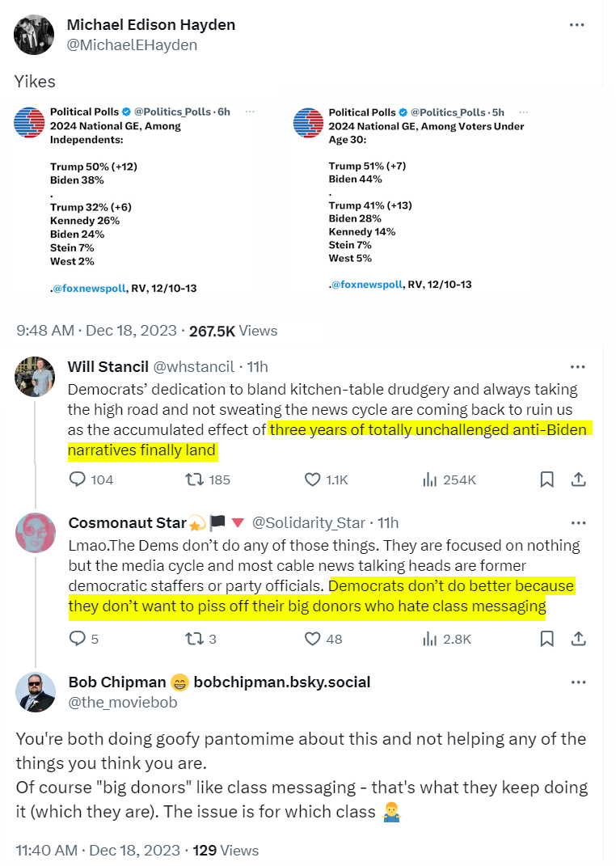Open more options on Bob Chipman's tweet
This screenshot has width=616, height=866.
coord(578,682)
